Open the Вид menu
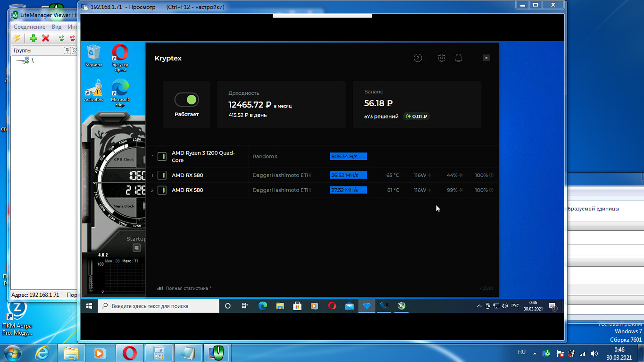This screenshot has height=362, width=644. [57, 27]
